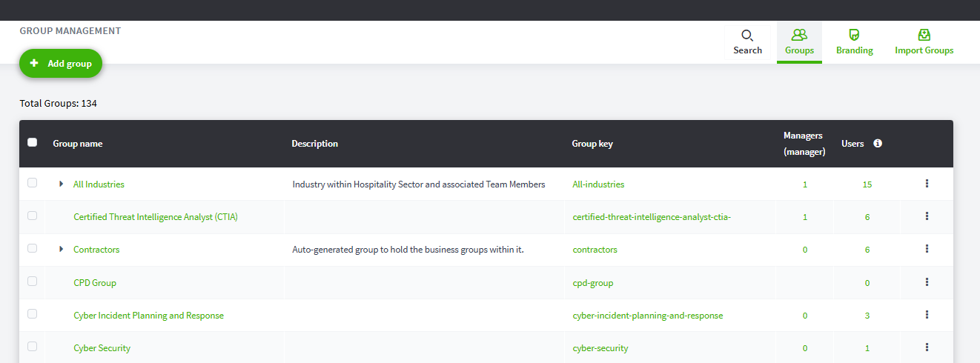This screenshot has width=980, height=363.
Task: Click the Managers (manager) column header
Action: (804, 144)
